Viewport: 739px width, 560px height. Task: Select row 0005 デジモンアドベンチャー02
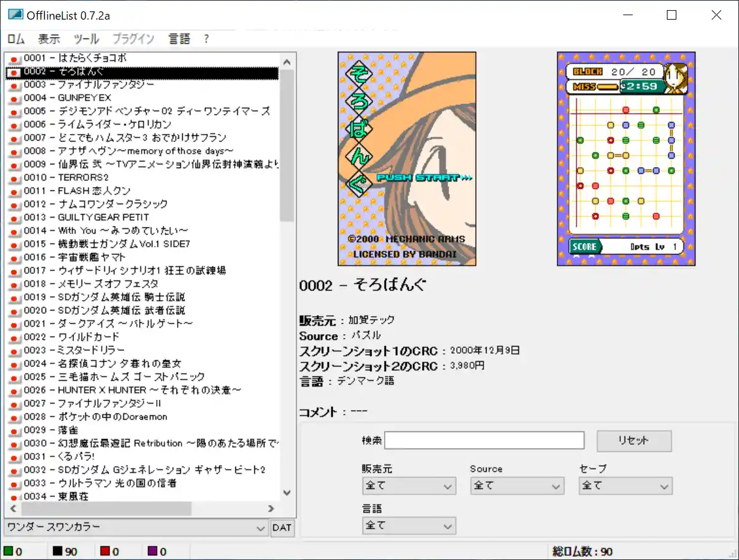(142, 111)
